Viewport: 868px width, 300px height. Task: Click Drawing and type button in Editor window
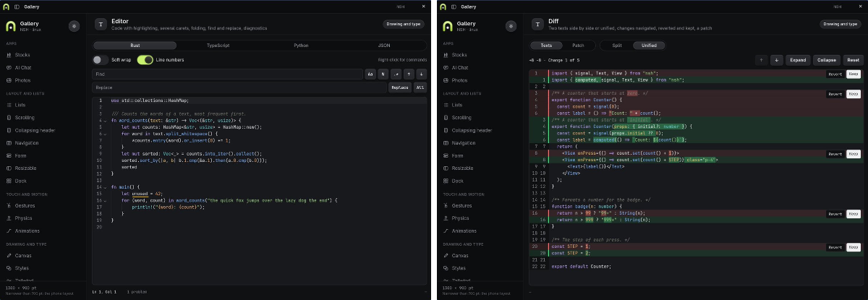click(x=404, y=24)
